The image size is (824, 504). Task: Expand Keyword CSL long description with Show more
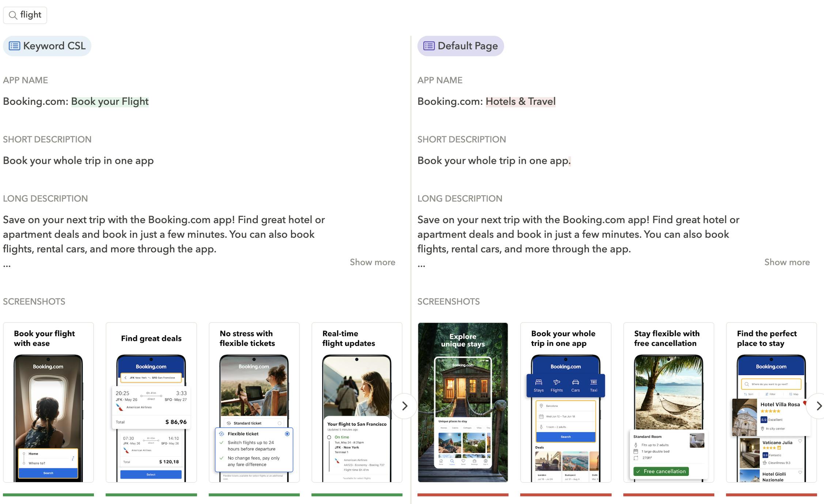tap(372, 262)
